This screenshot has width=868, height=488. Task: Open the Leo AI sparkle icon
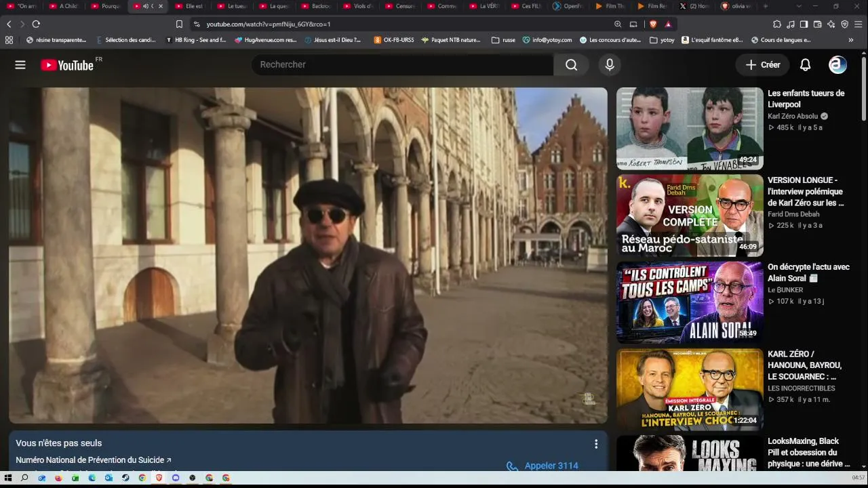(x=831, y=24)
